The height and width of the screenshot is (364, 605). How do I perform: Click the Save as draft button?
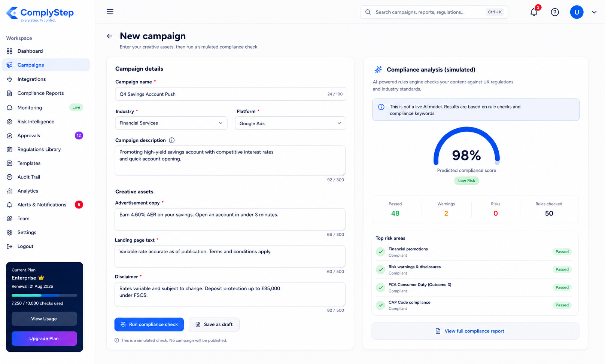click(214, 324)
